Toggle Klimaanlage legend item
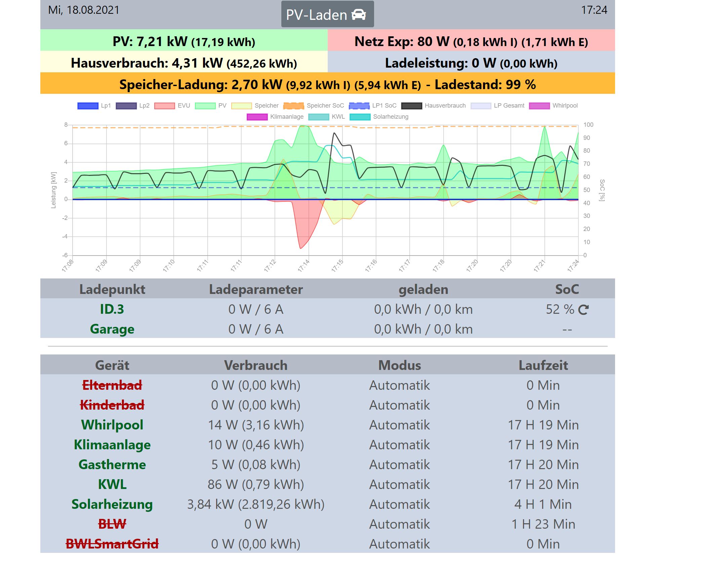728x568 pixels. tap(257, 117)
